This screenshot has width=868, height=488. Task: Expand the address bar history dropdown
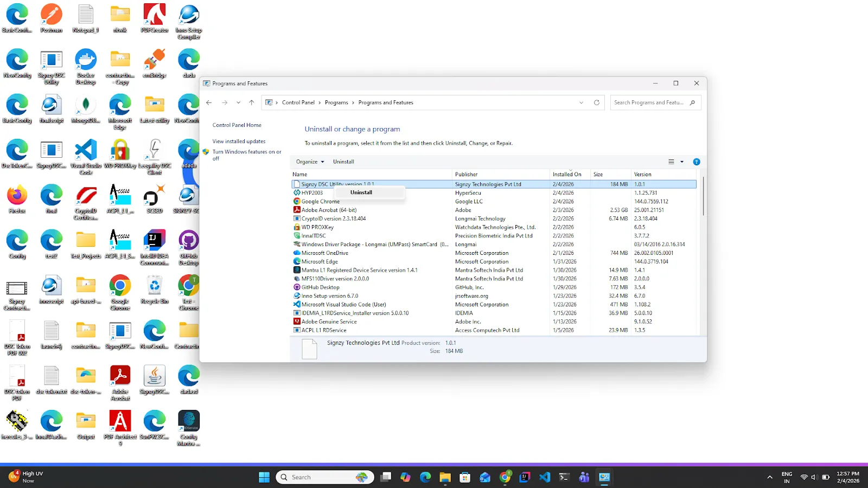582,102
